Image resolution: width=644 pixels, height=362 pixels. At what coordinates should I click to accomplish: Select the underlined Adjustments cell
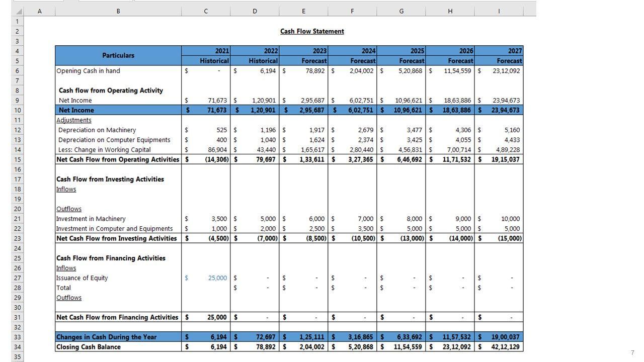(74, 120)
